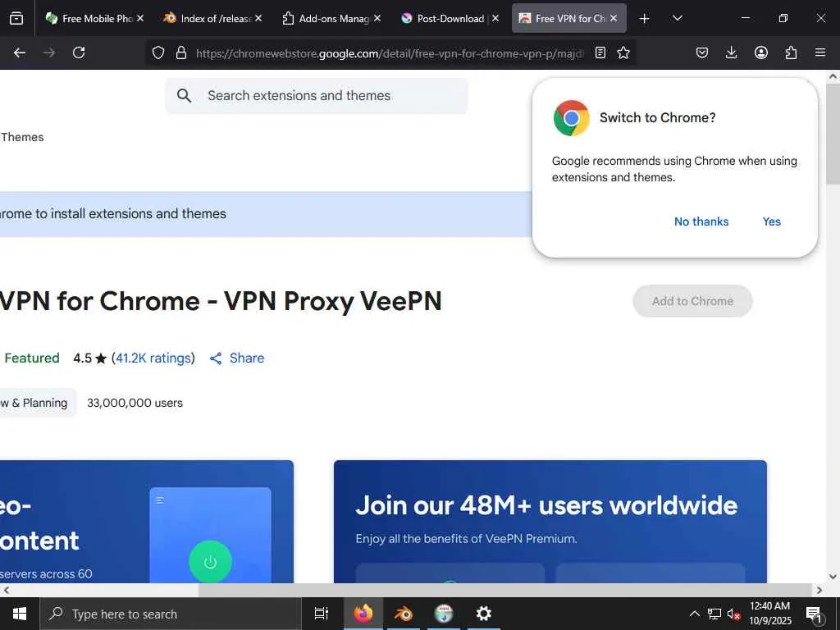Click the Share link
The width and height of the screenshot is (840, 630).
click(237, 358)
